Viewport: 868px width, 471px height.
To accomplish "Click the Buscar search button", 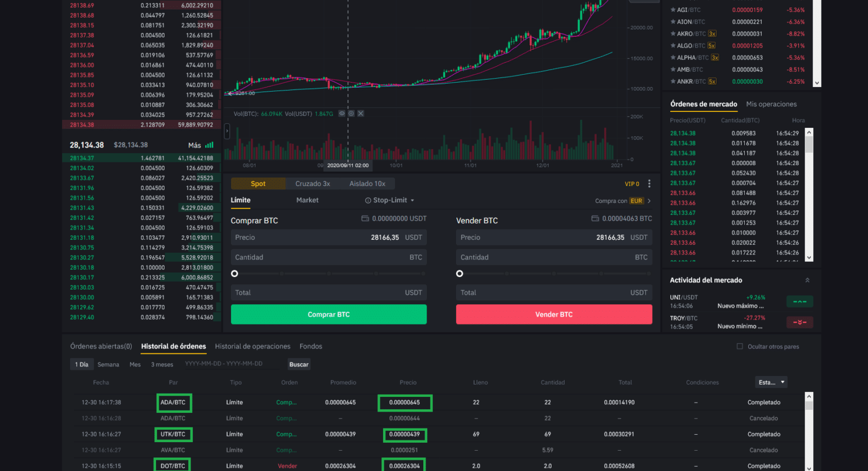I will (x=299, y=365).
